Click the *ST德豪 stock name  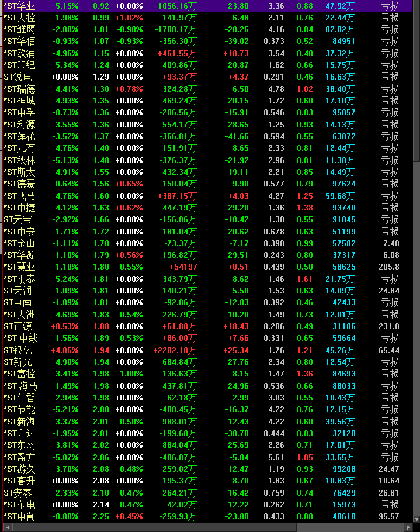click(x=19, y=184)
